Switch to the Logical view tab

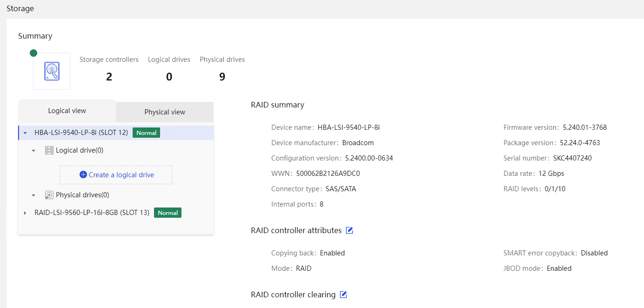point(67,111)
